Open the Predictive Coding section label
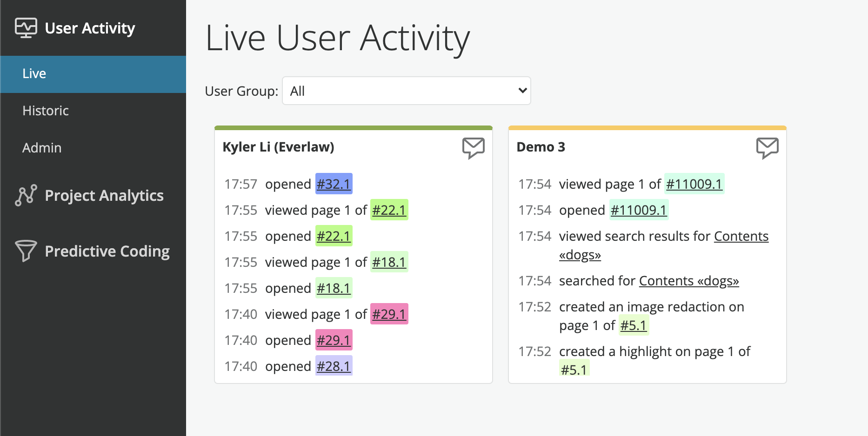Viewport: 868px width, 436px height. tap(107, 251)
